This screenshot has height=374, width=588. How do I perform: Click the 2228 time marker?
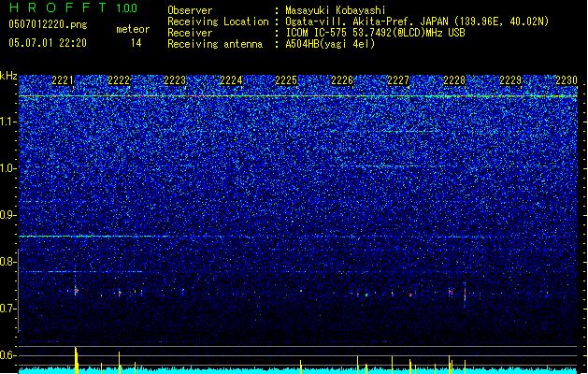[454, 80]
